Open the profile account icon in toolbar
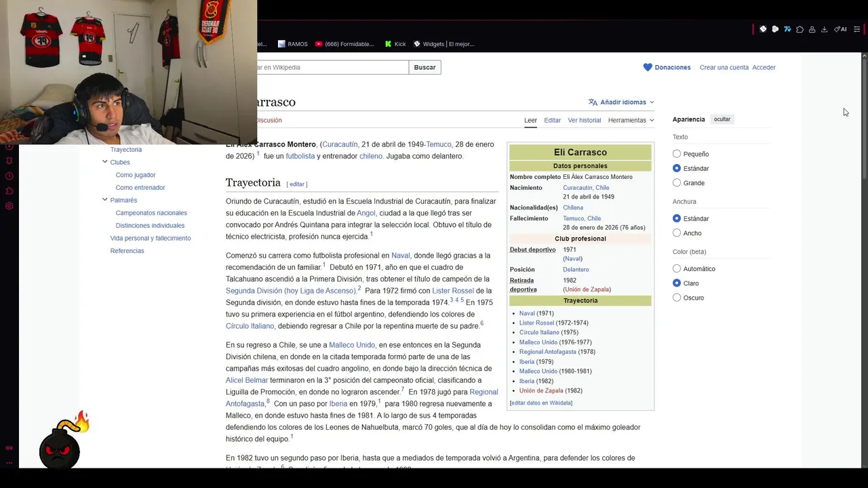 click(812, 29)
